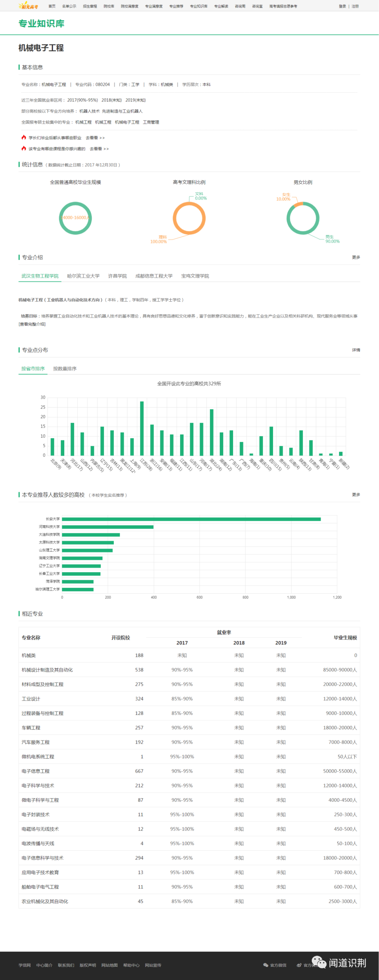Image resolution: width=379 pixels, height=980 pixels.
Task: Click 详情 in the 专业点分布 header
Action: 356,350
